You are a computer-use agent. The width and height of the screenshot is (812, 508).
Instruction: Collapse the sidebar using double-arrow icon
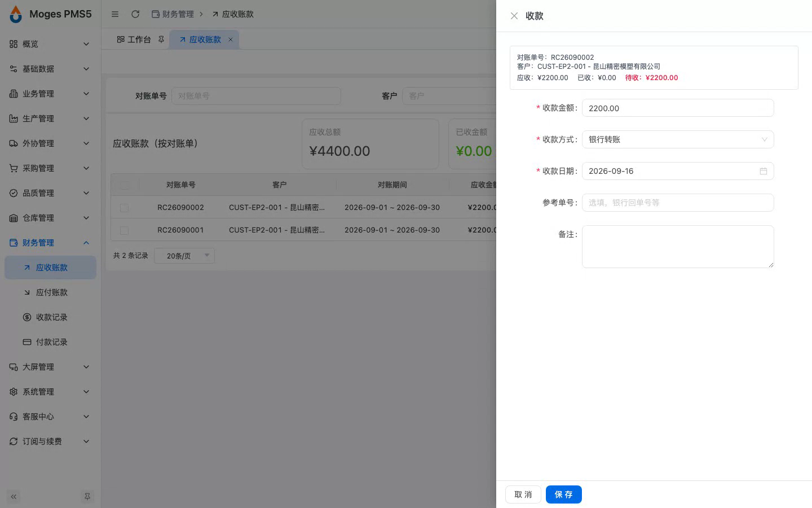click(14, 497)
